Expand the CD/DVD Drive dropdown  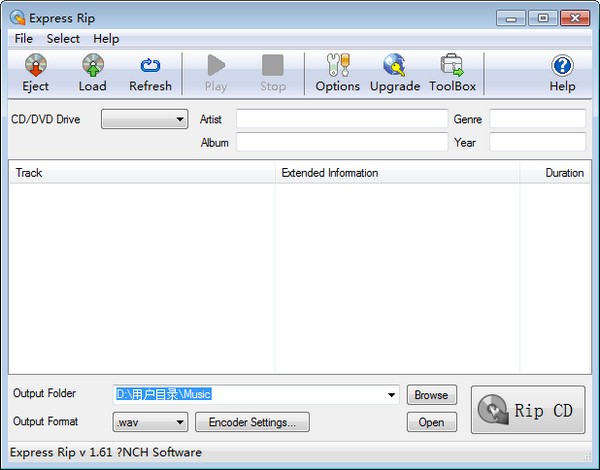pos(145,119)
